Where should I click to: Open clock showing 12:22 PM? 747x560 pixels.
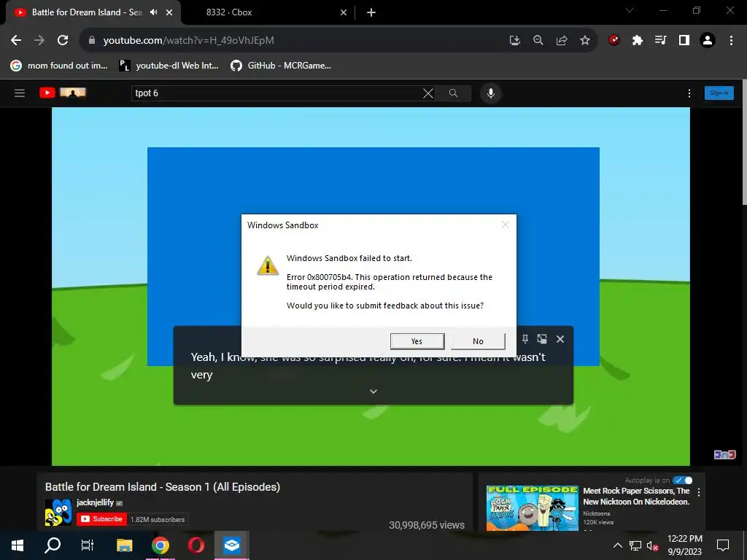pyautogui.click(x=684, y=545)
